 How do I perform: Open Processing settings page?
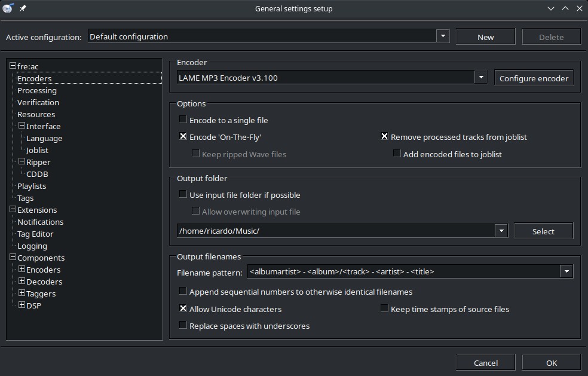point(37,90)
